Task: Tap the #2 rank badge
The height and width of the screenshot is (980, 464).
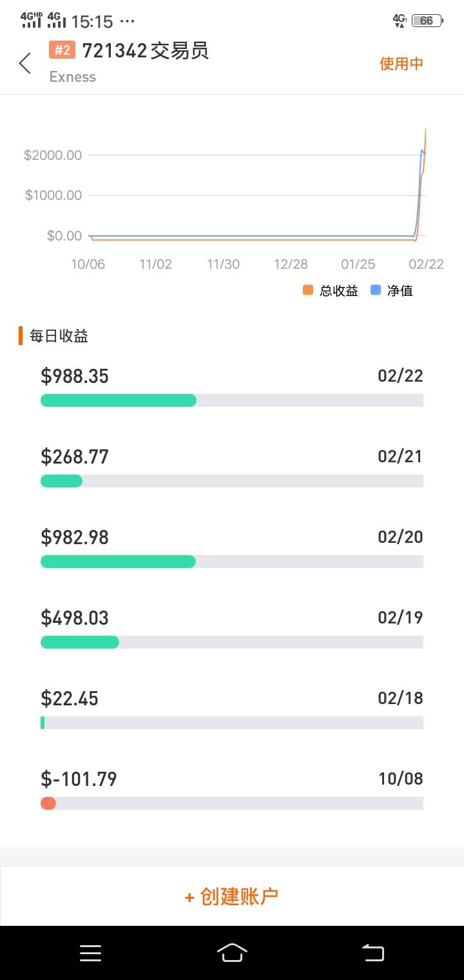Action: tap(63, 51)
